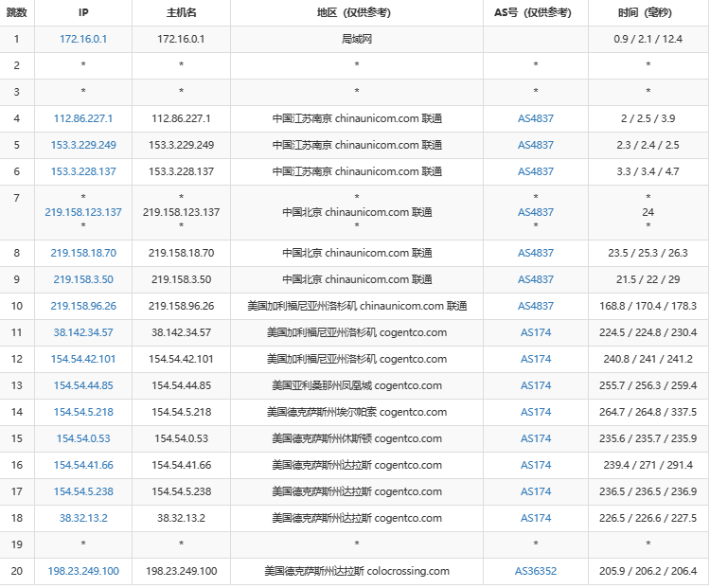
Task: Select the 时间 (毫秒) column header
Action: pos(648,12)
